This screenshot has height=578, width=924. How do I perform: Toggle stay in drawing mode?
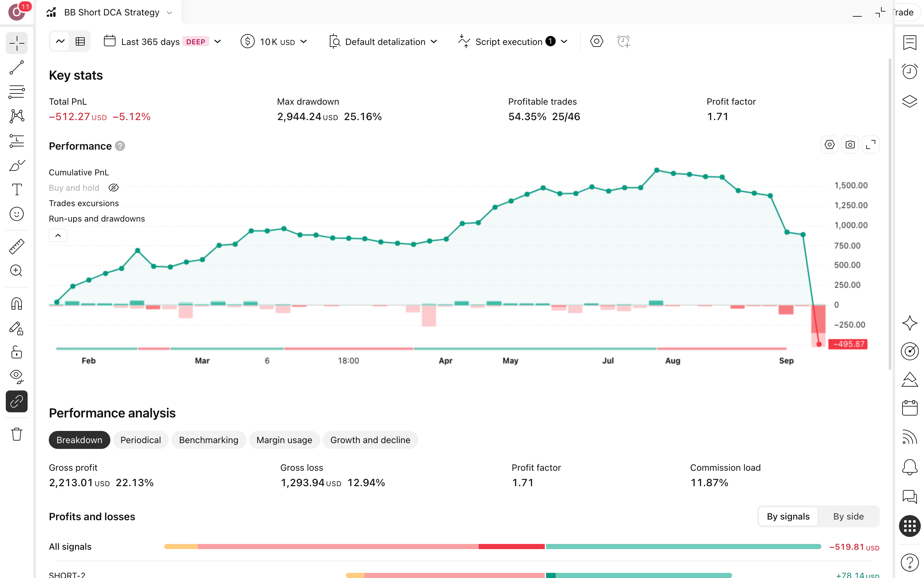coord(16,328)
